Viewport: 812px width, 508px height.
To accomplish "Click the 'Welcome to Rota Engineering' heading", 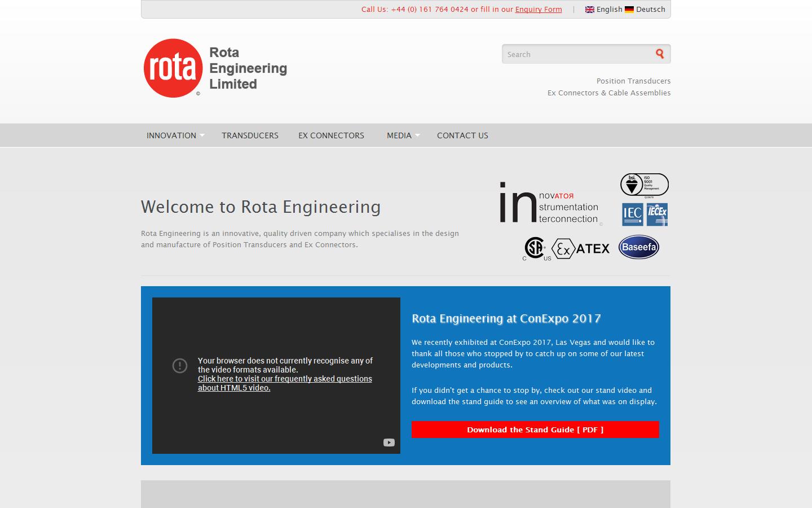I will tap(261, 207).
